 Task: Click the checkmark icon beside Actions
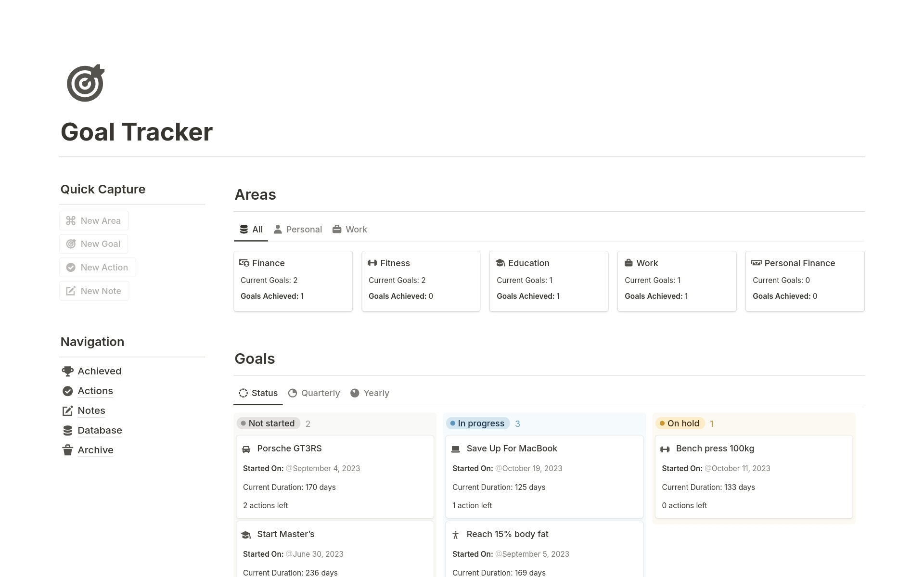tap(68, 391)
